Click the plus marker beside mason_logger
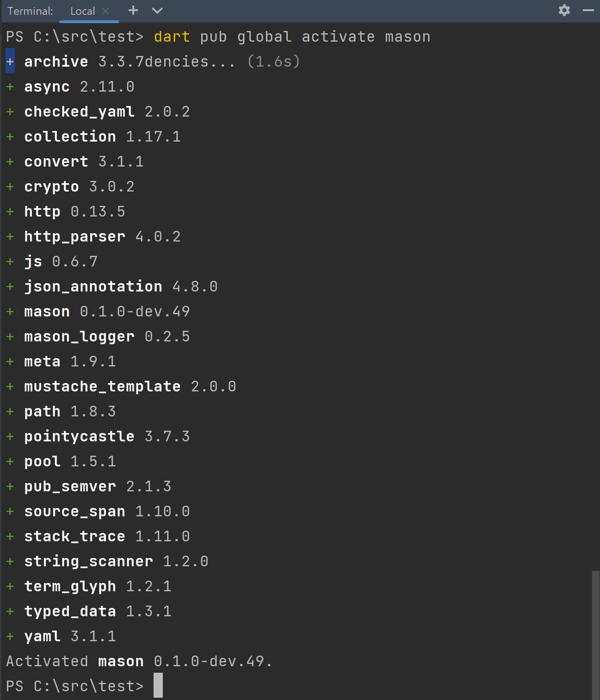The width and height of the screenshot is (600, 700). pos(10,336)
